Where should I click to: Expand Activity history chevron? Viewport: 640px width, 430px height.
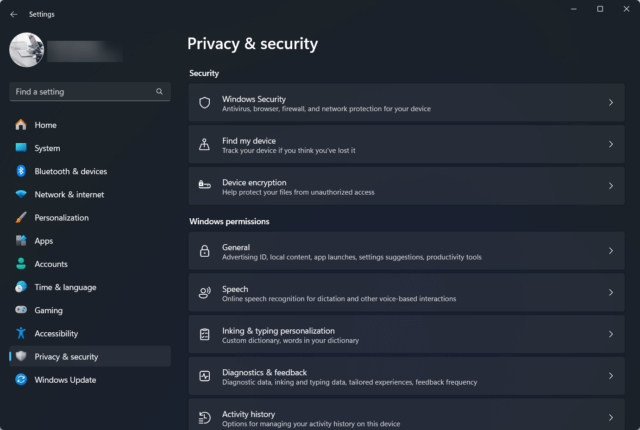(x=611, y=417)
